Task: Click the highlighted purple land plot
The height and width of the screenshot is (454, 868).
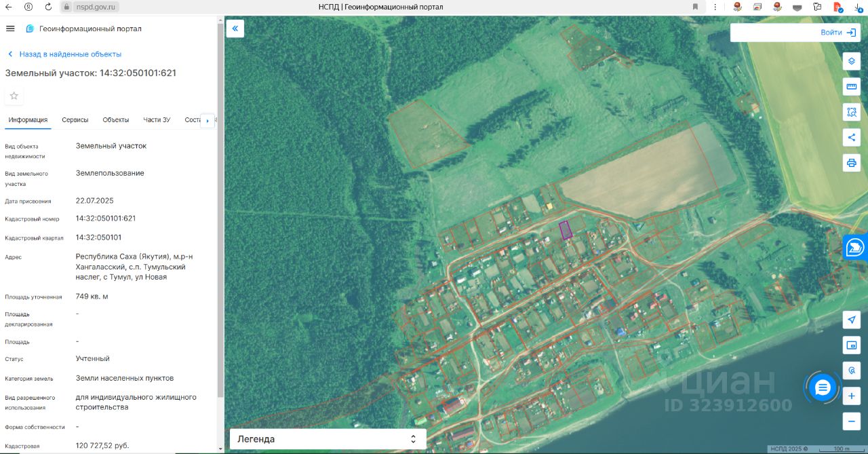Action: pos(566,230)
